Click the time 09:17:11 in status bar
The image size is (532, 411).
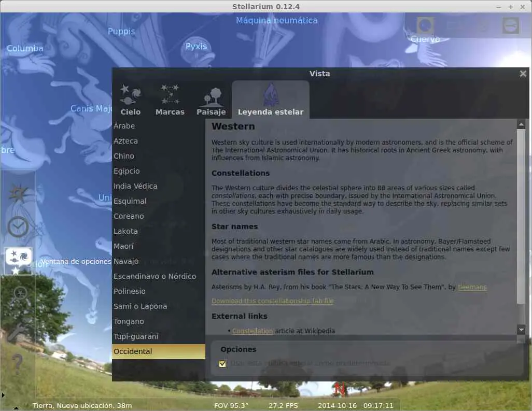click(379, 406)
